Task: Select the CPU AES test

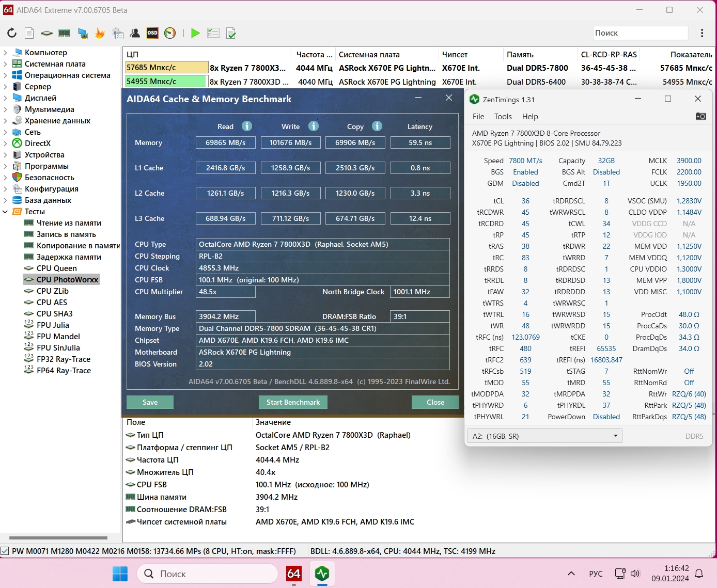Action: 52,303
